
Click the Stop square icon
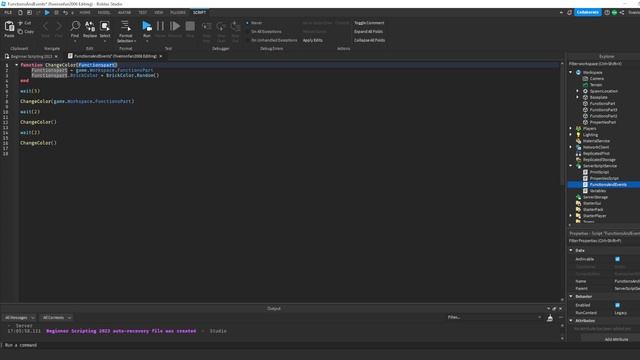(190, 27)
